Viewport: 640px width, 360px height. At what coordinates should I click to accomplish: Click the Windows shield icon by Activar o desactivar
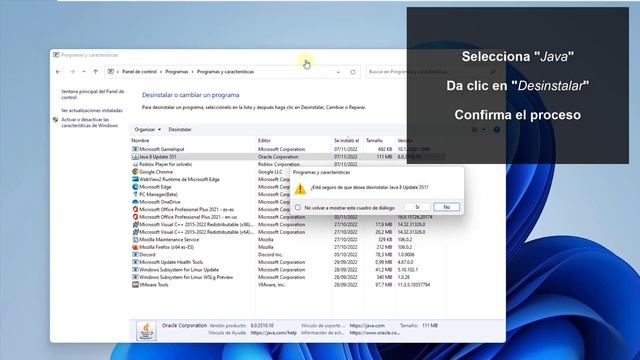56,120
